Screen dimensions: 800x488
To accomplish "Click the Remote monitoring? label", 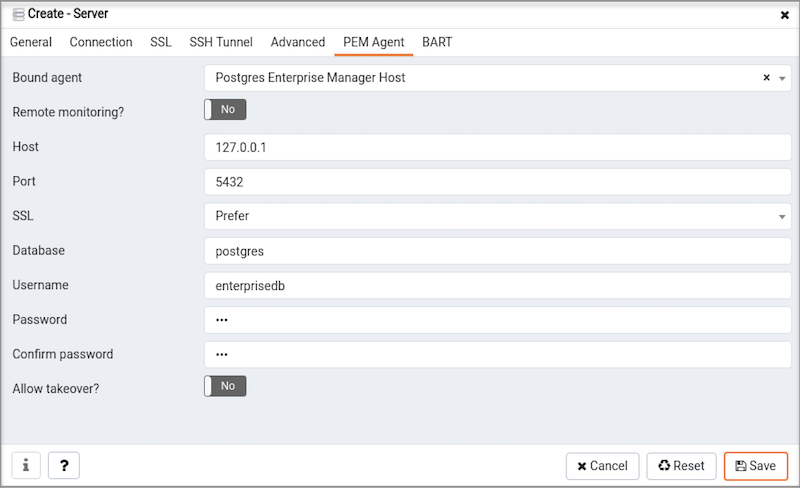I will 68,112.
